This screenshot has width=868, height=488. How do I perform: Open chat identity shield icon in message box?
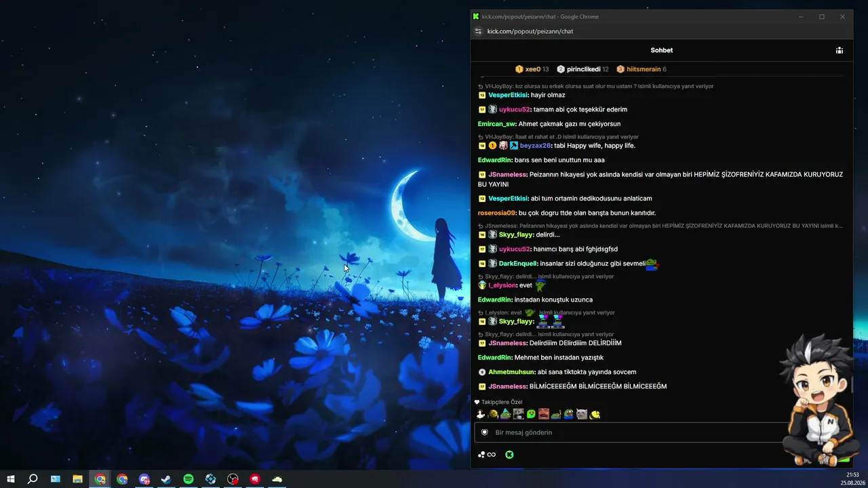pyautogui.click(x=485, y=432)
